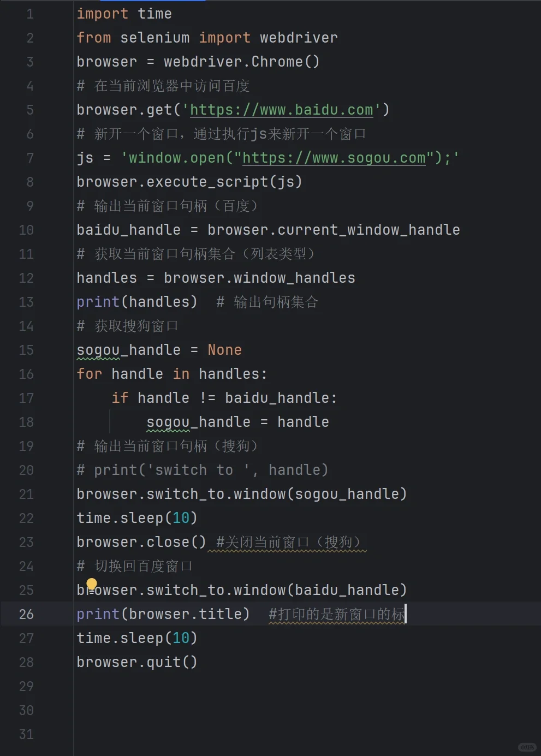The height and width of the screenshot is (756, 541).
Task: Open the https://www.sogou.com link
Action: point(334,158)
